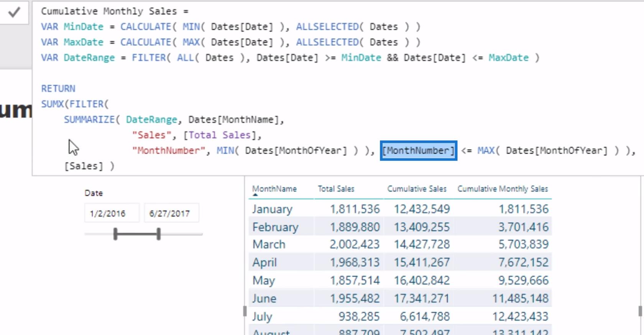The width and height of the screenshot is (644, 335).
Task: Click the value 5,703,839 in Cumulative Monthly Sales
Action: click(523, 245)
